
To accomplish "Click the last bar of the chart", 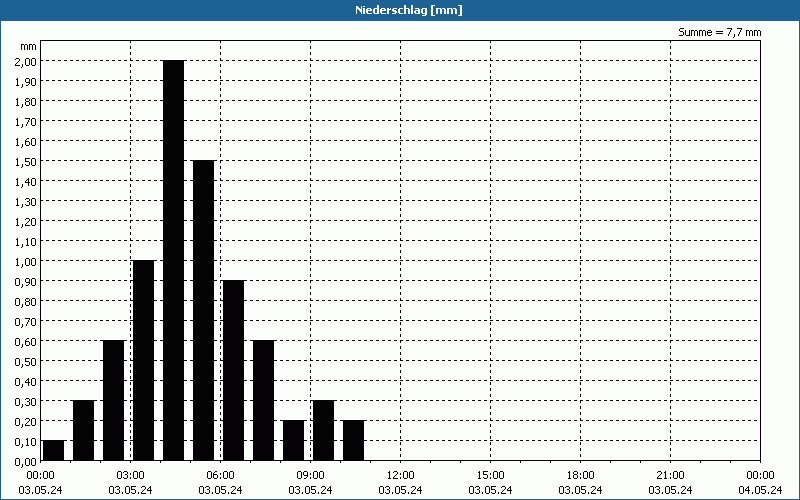I will click(354, 441).
